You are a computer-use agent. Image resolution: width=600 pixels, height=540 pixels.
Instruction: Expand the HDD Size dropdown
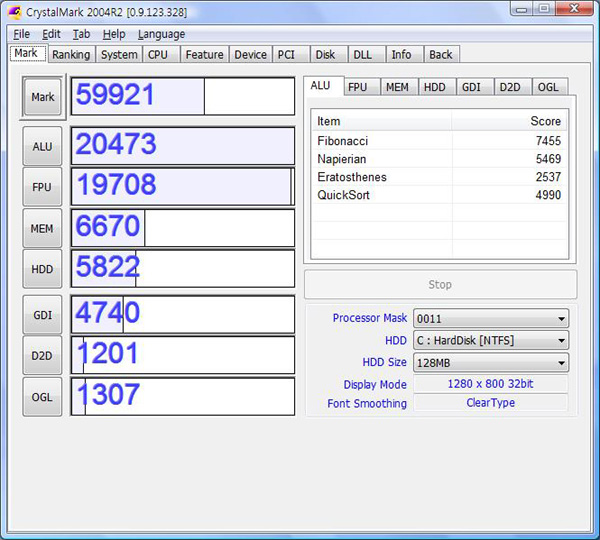[491, 362]
